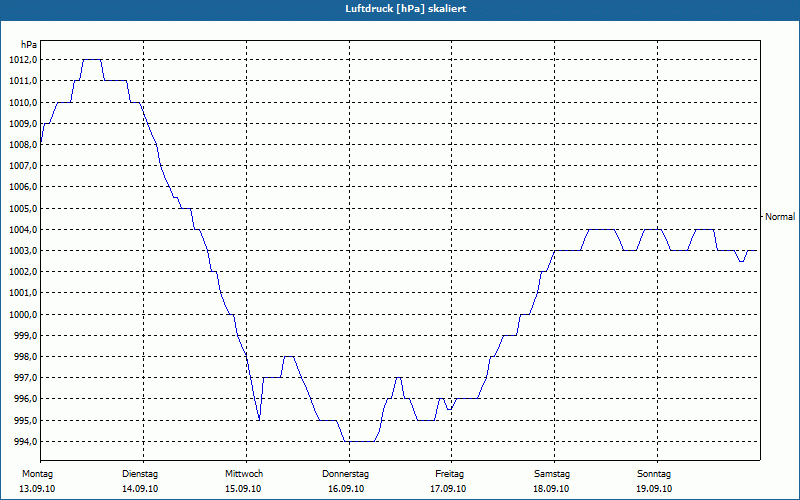Click the 1009,0 axis value
Screen dimensions: 800x500
pyautogui.click(x=23, y=123)
